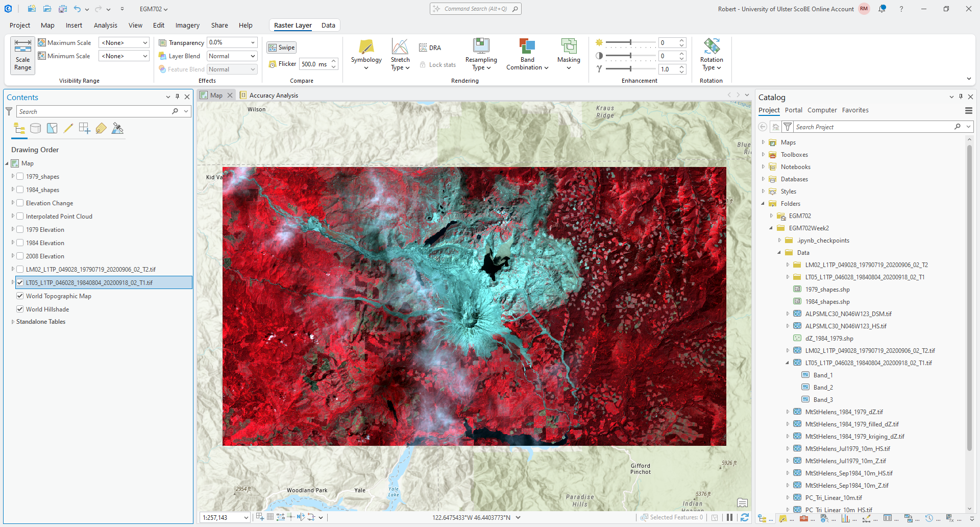Switch to the Accuracy Analysis tab
This screenshot has width=980, height=527.
[x=273, y=95]
